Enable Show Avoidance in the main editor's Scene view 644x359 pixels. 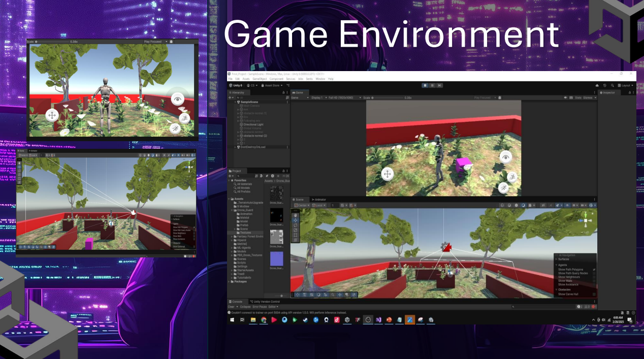click(594, 284)
